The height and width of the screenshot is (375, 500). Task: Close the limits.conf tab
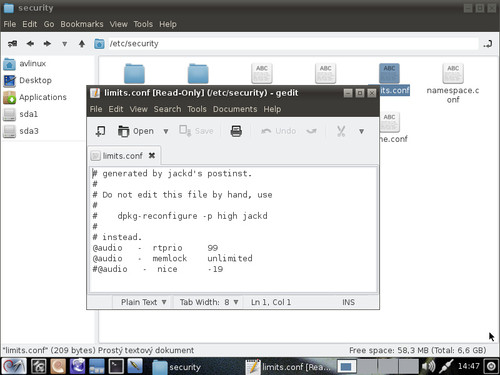[152, 155]
